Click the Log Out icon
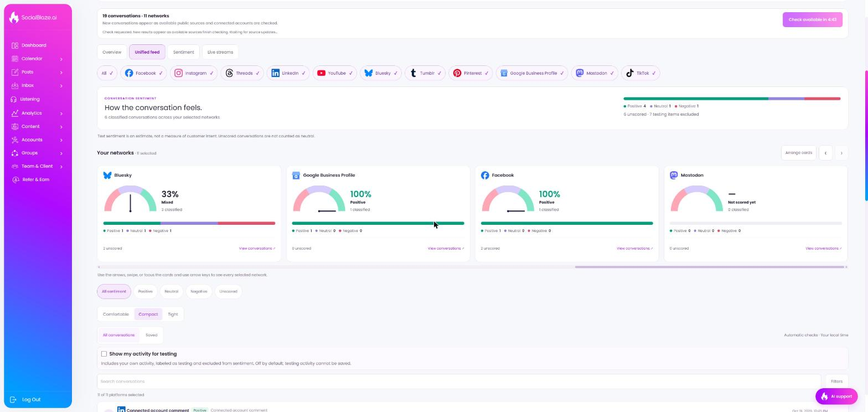The width and height of the screenshot is (868, 412). pyautogui.click(x=14, y=399)
